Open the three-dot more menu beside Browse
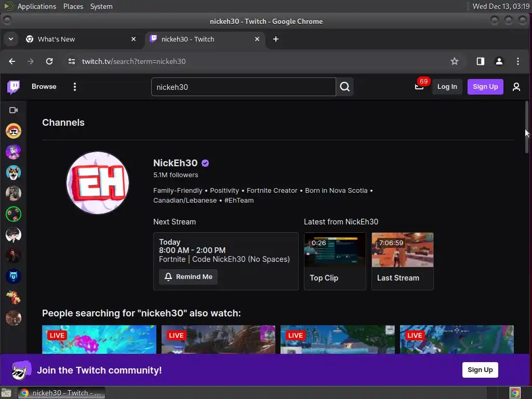532x399 pixels. tap(75, 87)
